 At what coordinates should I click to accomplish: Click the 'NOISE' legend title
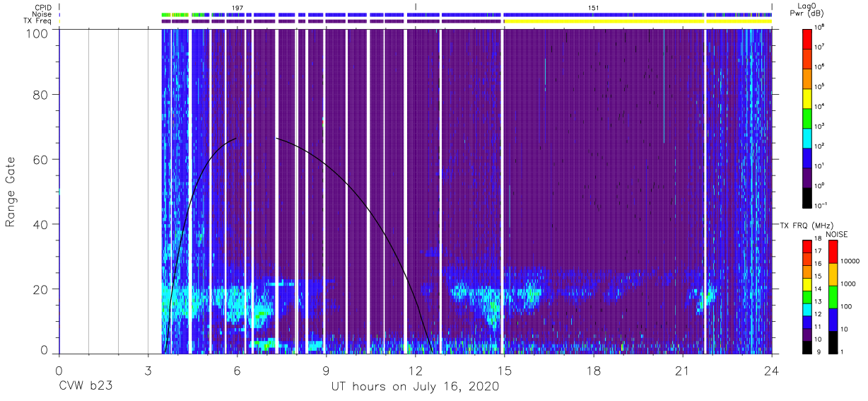(x=837, y=233)
